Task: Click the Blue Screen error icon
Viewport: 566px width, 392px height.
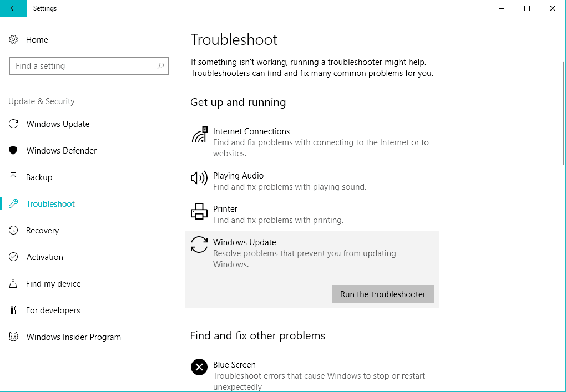Action: point(199,367)
